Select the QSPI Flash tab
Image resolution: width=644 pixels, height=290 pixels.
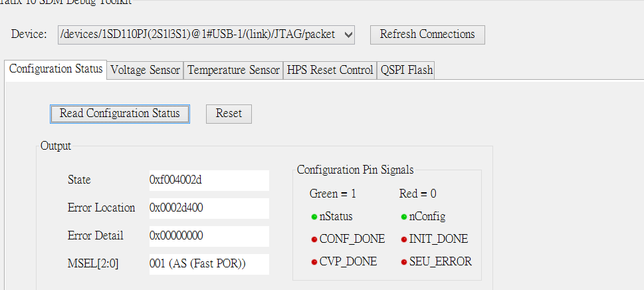(x=406, y=71)
